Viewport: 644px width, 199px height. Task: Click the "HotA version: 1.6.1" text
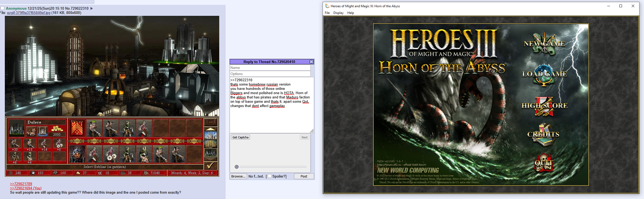pos(390,161)
